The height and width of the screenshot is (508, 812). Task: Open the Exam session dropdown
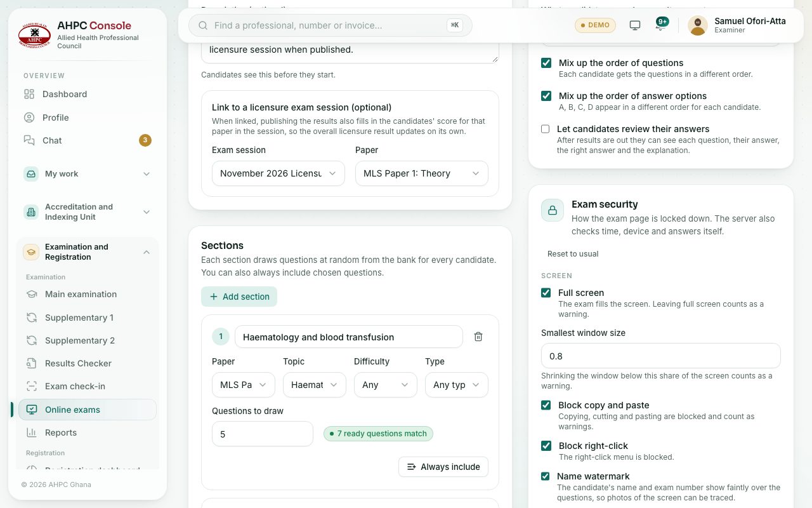pyautogui.click(x=278, y=173)
